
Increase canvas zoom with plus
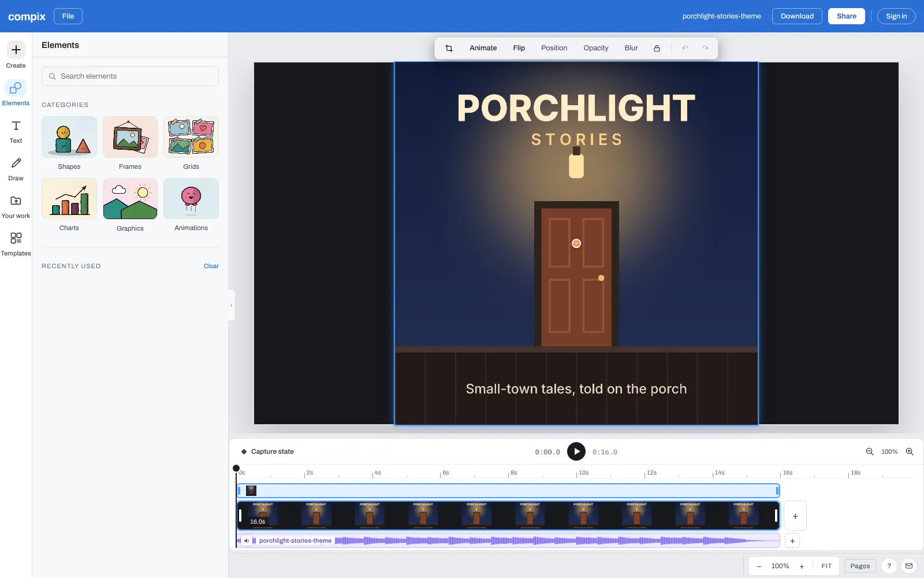(802, 566)
